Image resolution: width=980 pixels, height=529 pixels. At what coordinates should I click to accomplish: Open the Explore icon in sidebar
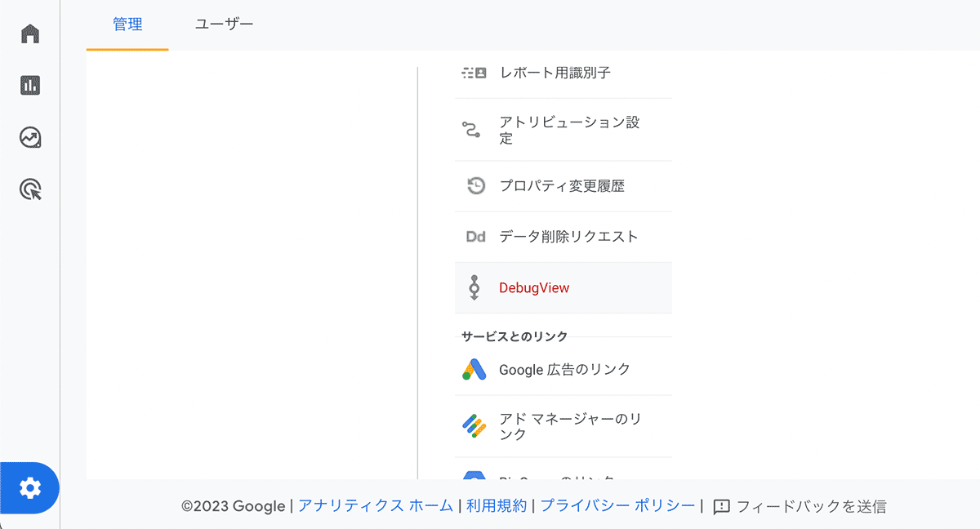click(30, 137)
